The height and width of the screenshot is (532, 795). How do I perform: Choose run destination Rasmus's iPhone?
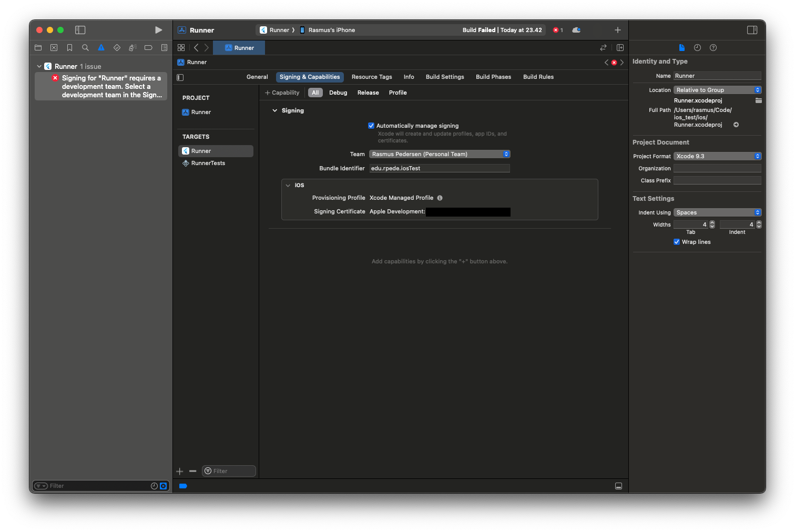point(327,30)
